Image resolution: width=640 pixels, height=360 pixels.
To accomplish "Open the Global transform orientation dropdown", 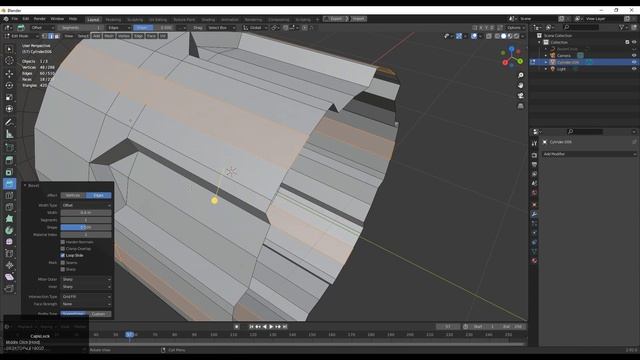I will 255,28.
